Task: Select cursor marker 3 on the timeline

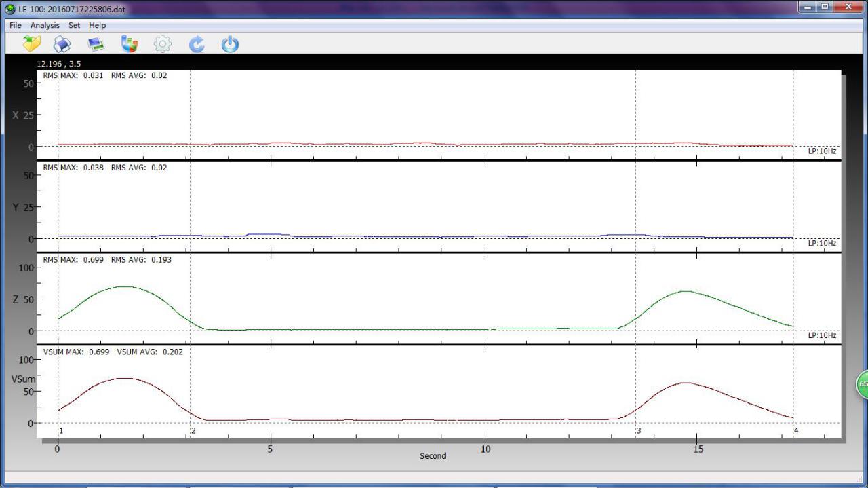Action: point(638,431)
